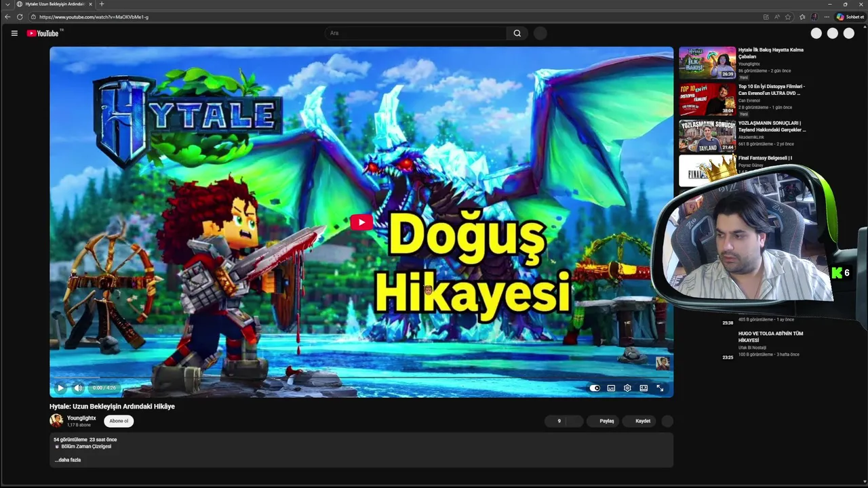Image resolution: width=868 pixels, height=488 pixels.
Task: Open 'Final Fantasy Belgeseli' video title
Action: 765,158
